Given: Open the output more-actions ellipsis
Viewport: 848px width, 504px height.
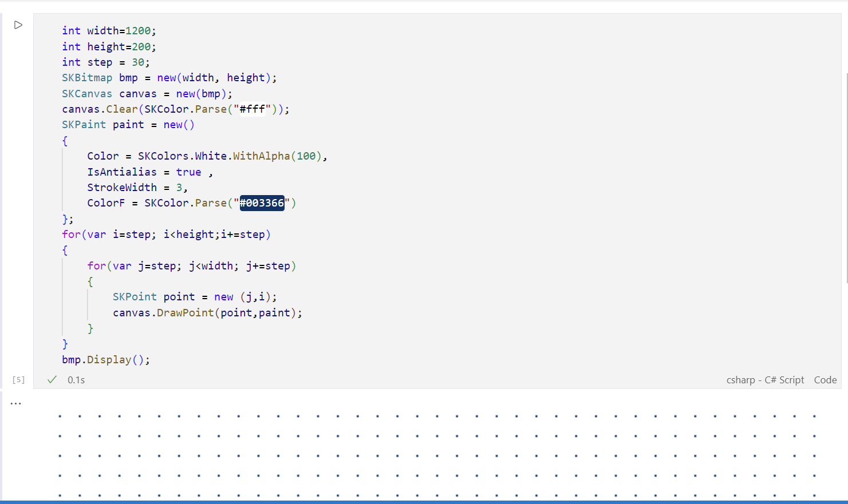Looking at the screenshot, I should (16, 403).
